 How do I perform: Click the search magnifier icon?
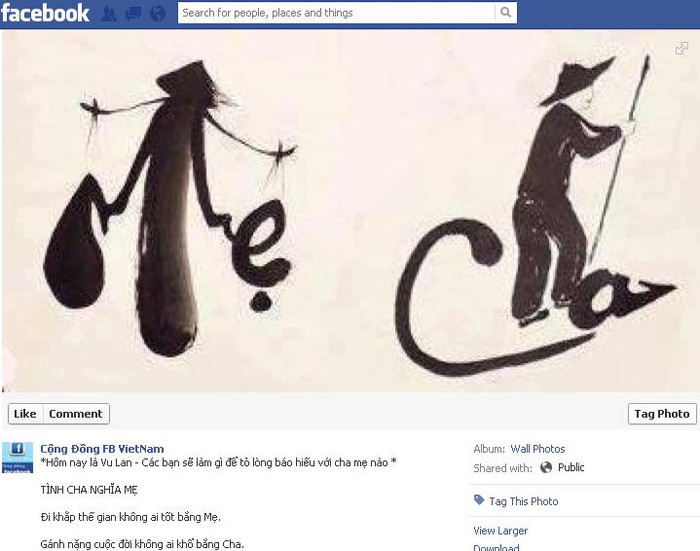506,13
